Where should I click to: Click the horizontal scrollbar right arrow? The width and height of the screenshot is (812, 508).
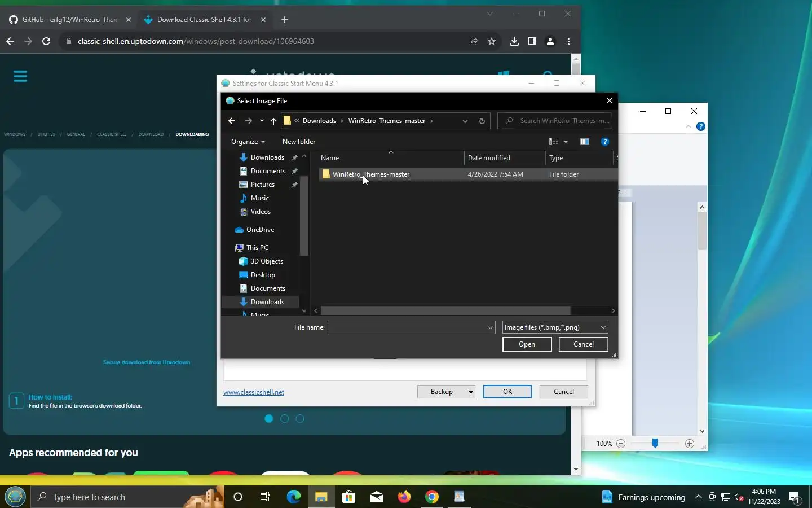pos(614,311)
